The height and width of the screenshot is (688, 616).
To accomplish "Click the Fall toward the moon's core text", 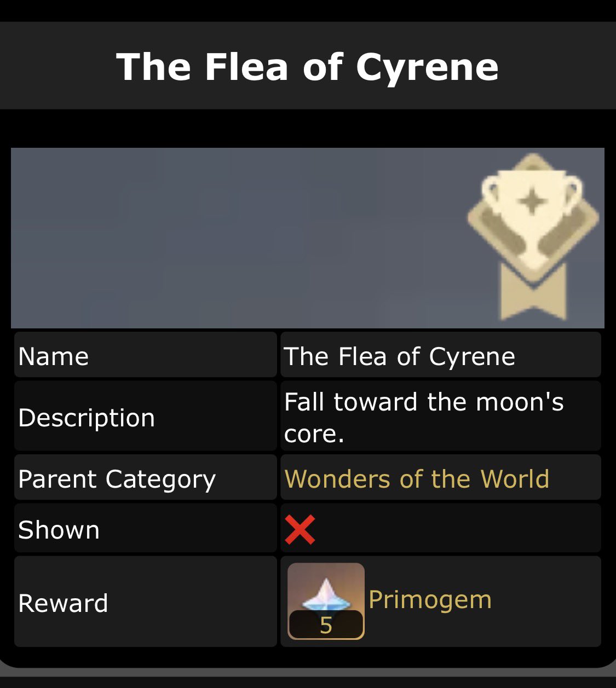I will point(424,418).
